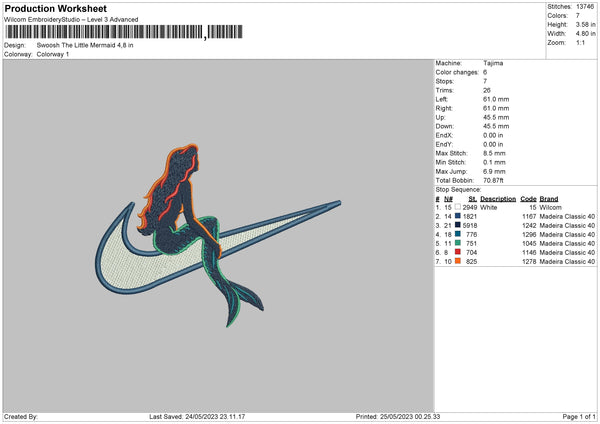The image size is (600, 424).
Task: Click the blue swatch for code 1167
Action: (x=458, y=216)
